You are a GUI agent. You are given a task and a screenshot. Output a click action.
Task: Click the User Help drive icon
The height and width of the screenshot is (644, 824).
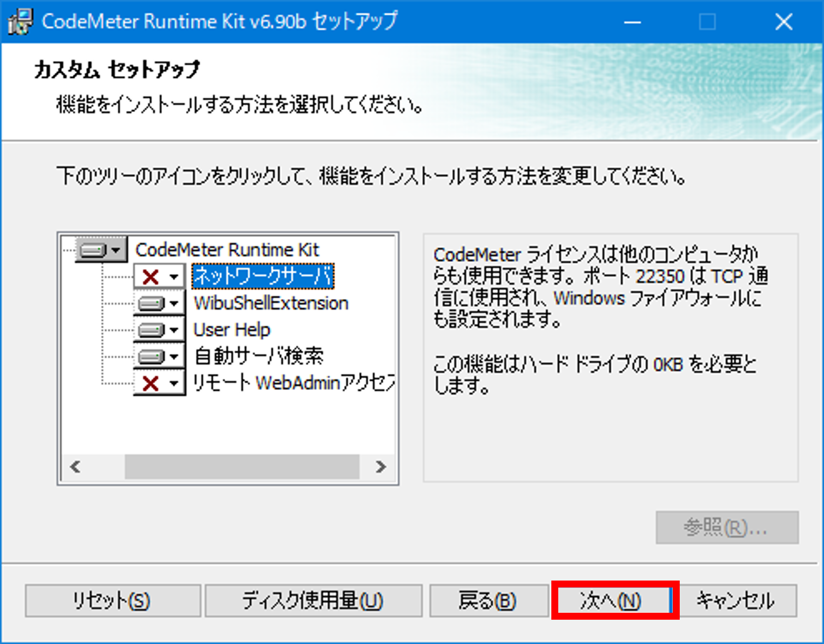(151, 330)
